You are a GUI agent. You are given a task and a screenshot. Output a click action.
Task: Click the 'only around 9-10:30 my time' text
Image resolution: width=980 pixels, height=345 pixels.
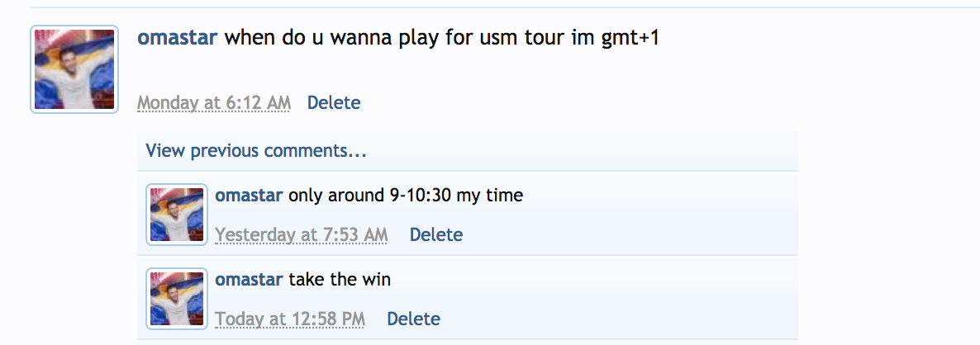pos(406,196)
